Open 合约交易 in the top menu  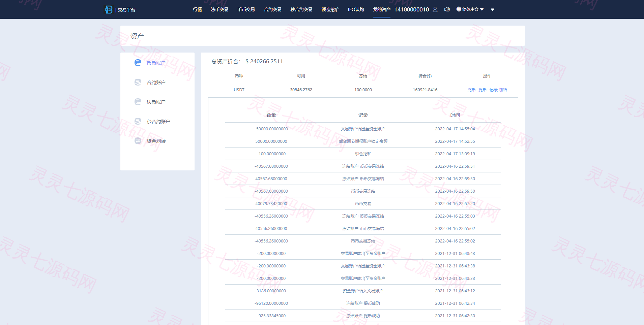(272, 9)
